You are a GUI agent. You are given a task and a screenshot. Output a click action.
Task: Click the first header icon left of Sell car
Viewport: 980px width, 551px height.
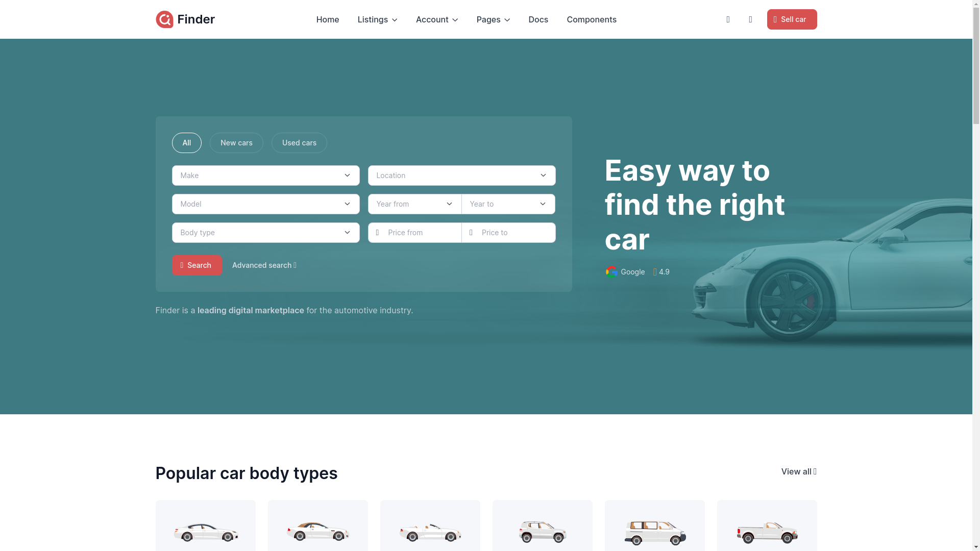[x=728, y=19]
